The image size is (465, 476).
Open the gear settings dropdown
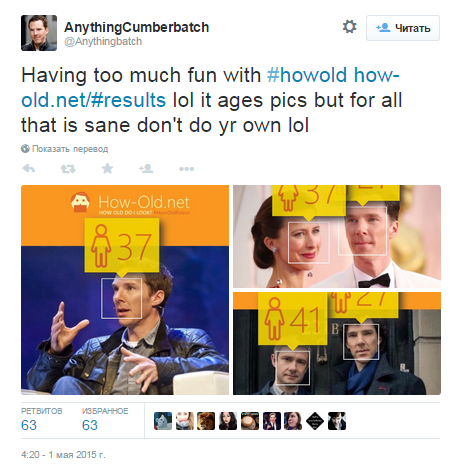[349, 27]
